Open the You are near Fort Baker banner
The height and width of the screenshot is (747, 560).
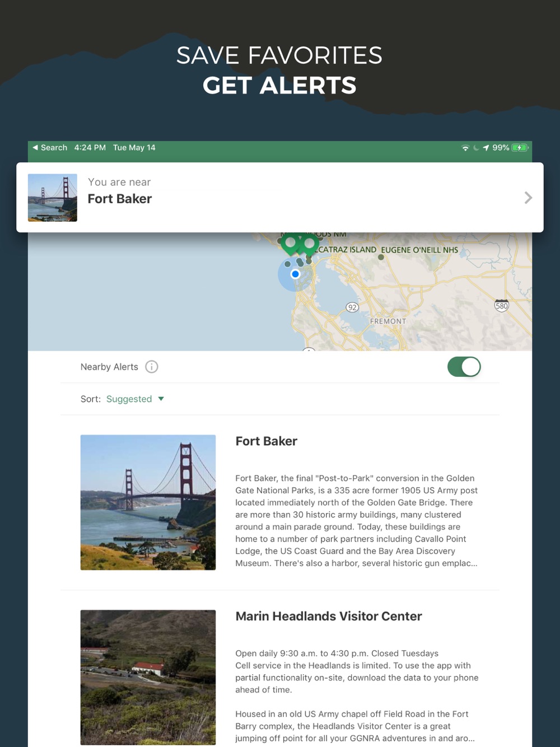click(x=280, y=197)
